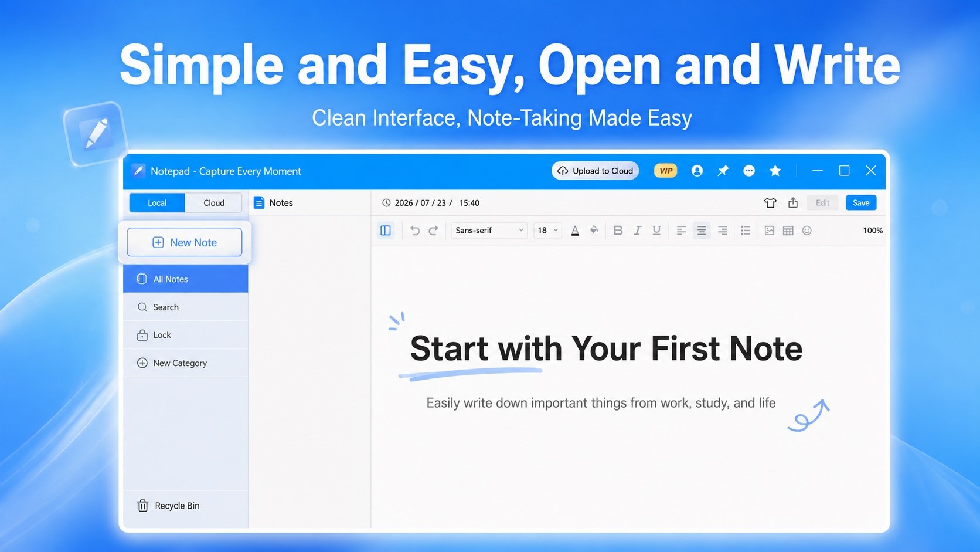Insert a bulleted list
This screenshot has height=552, width=980.
point(746,231)
